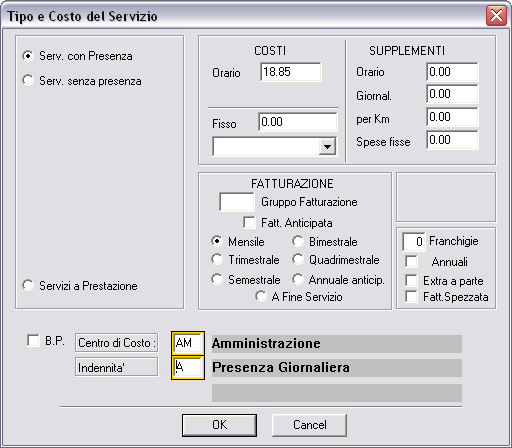Open the dropdown under Fisso field
The width and height of the screenshot is (512, 448).
(x=327, y=146)
